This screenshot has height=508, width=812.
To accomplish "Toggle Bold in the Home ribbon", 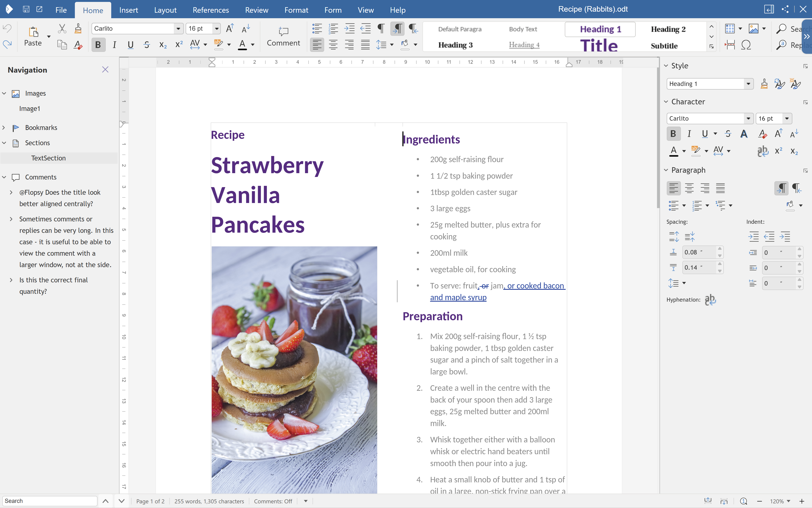I will pyautogui.click(x=98, y=45).
